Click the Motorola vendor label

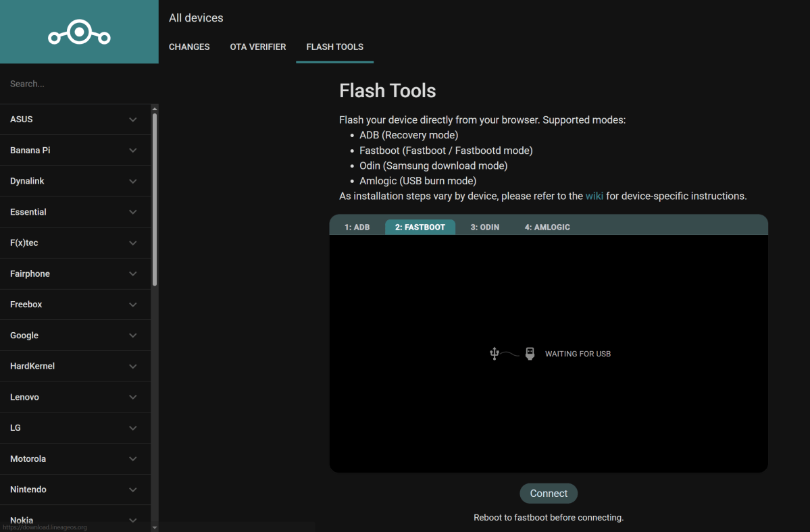tap(28, 458)
